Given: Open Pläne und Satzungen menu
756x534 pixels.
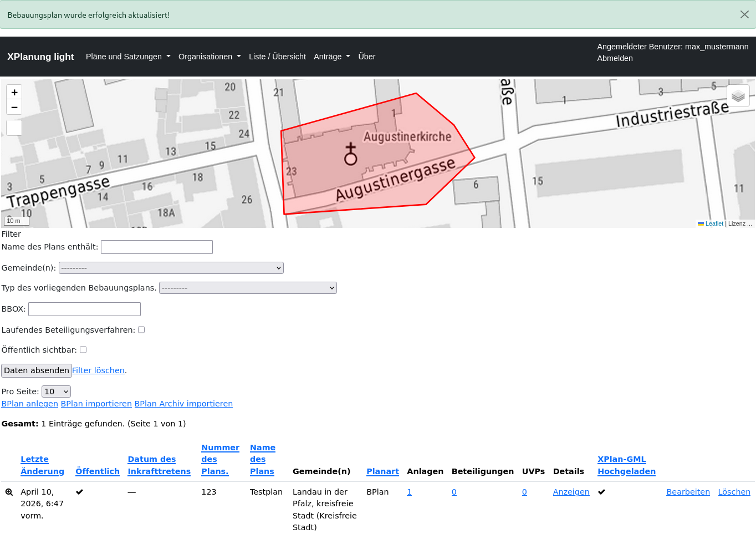Looking at the screenshot, I should (x=128, y=57).
